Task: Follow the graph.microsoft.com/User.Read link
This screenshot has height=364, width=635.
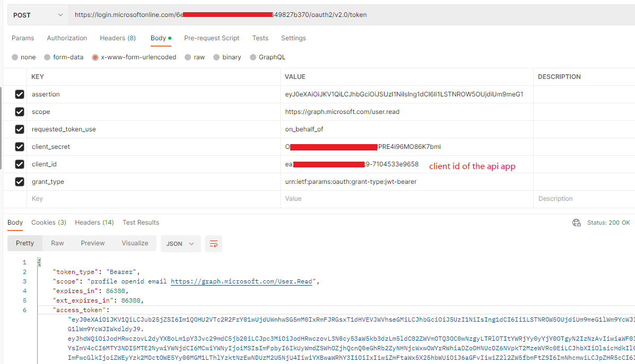Action: point(241,281)
